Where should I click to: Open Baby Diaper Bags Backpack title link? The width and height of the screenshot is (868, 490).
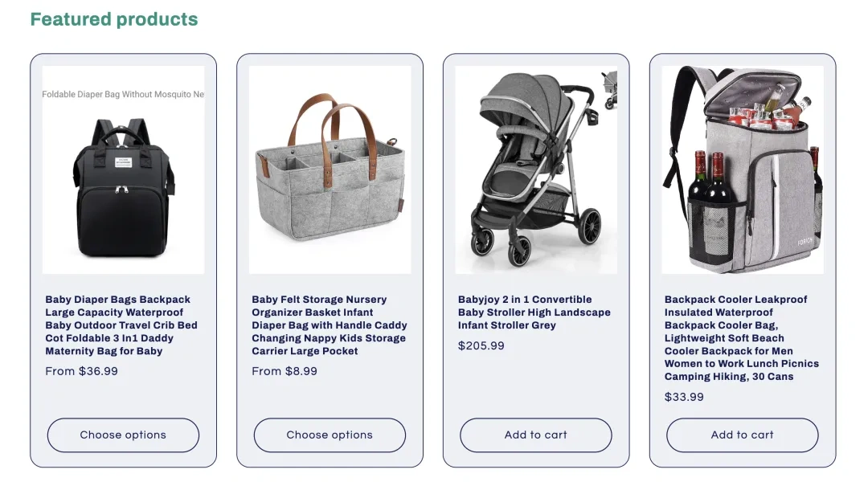click(121, 325)
